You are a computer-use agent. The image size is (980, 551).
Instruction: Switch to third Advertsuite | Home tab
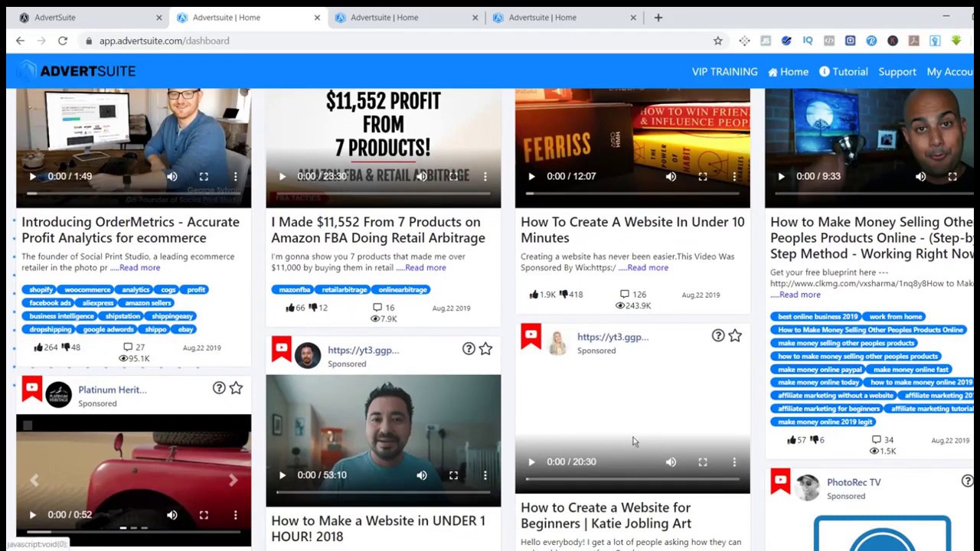click(x=406, y=18)
